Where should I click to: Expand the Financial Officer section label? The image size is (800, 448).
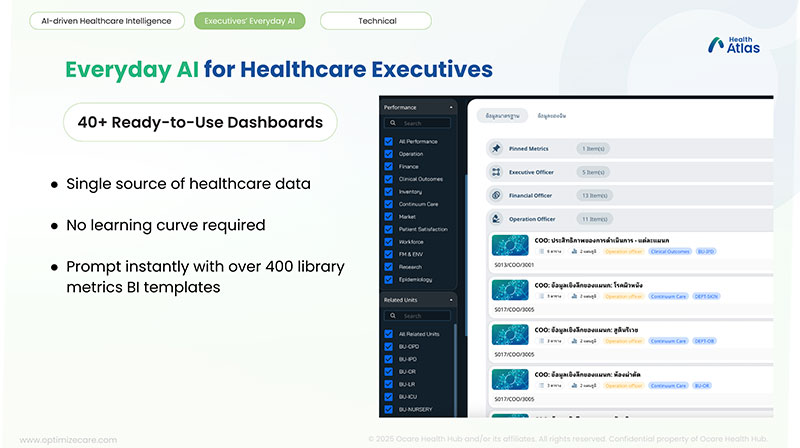click(530, 195)
